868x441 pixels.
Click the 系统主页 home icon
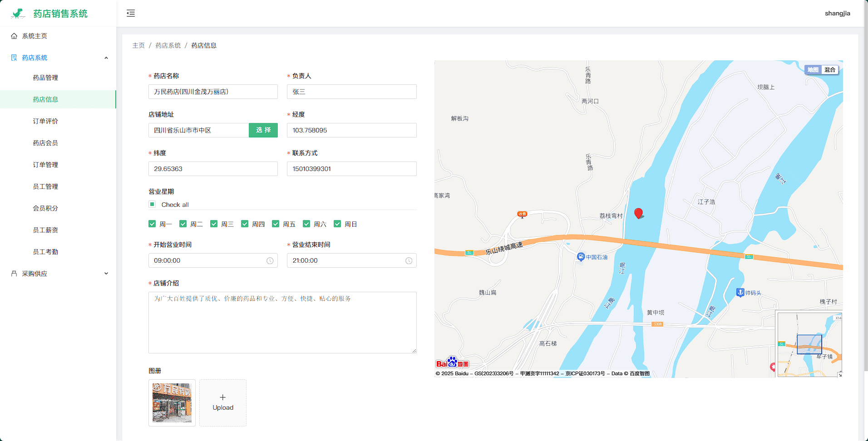[x=14, y=36]
